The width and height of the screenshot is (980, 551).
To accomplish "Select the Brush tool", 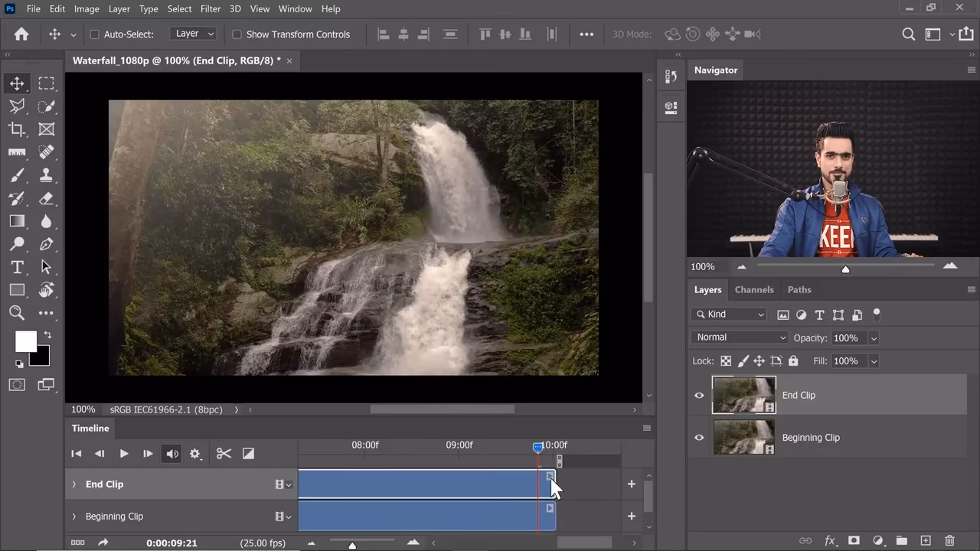I will [17, 175].
